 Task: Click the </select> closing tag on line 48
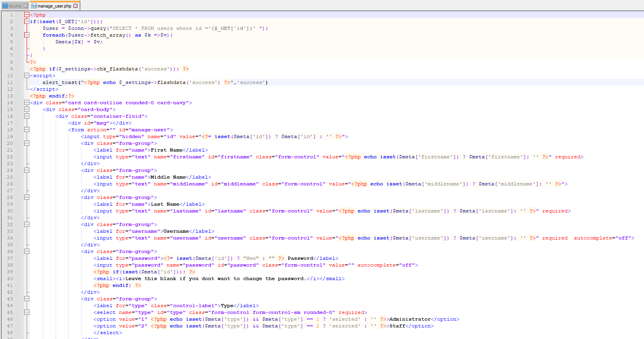click(108, 333)
